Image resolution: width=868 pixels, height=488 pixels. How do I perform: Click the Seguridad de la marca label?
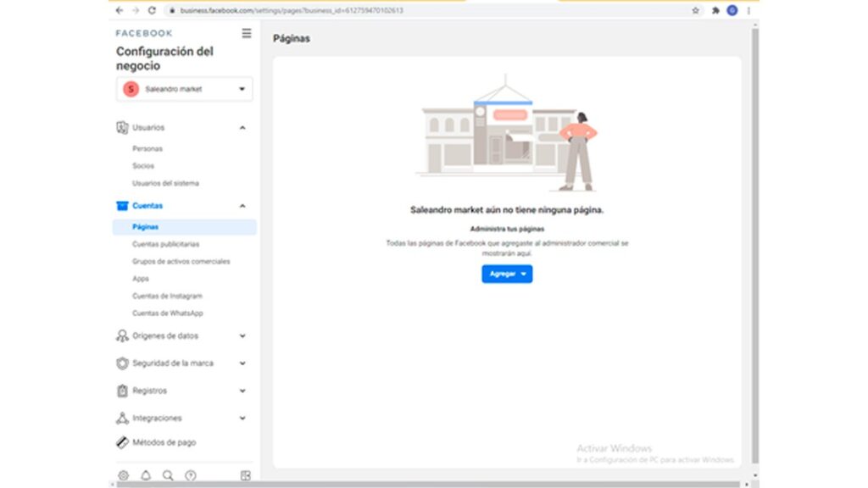173,363
